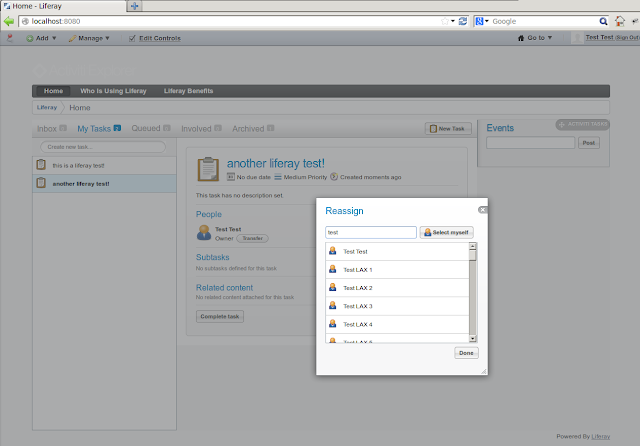Click New Task button

tap(448, 129)
